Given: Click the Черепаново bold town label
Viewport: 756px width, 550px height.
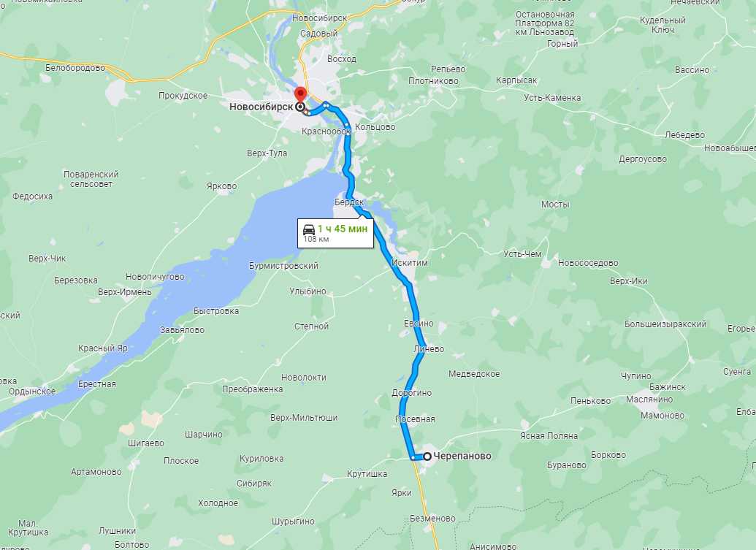Looking at the screenshot, I should (x=462, y=456).
